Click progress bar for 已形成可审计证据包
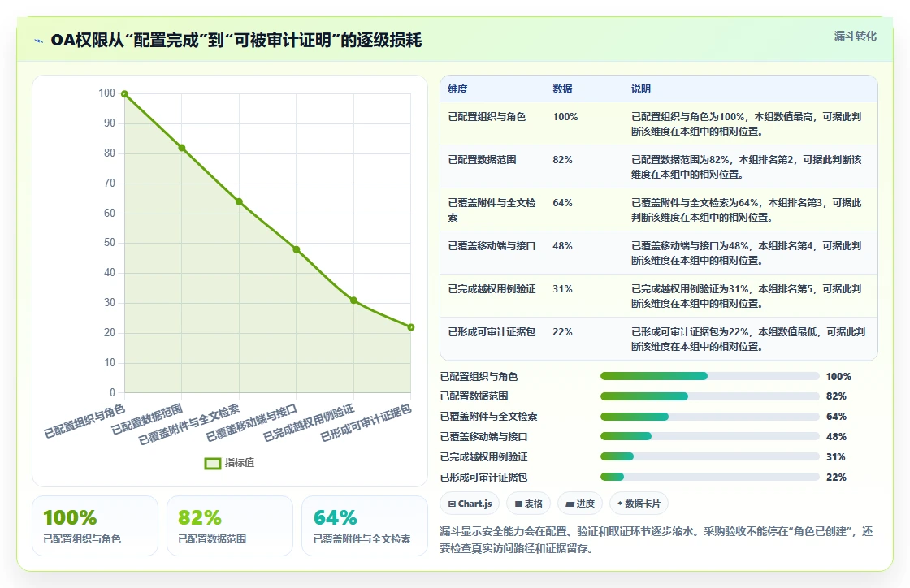The image size is (910, 588). 710,478
